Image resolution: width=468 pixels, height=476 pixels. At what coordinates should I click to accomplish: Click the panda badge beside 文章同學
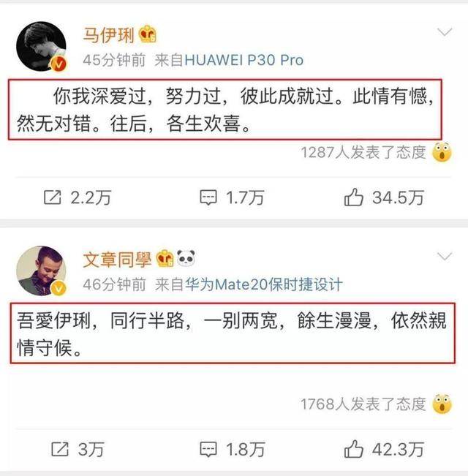click(186, 258)
